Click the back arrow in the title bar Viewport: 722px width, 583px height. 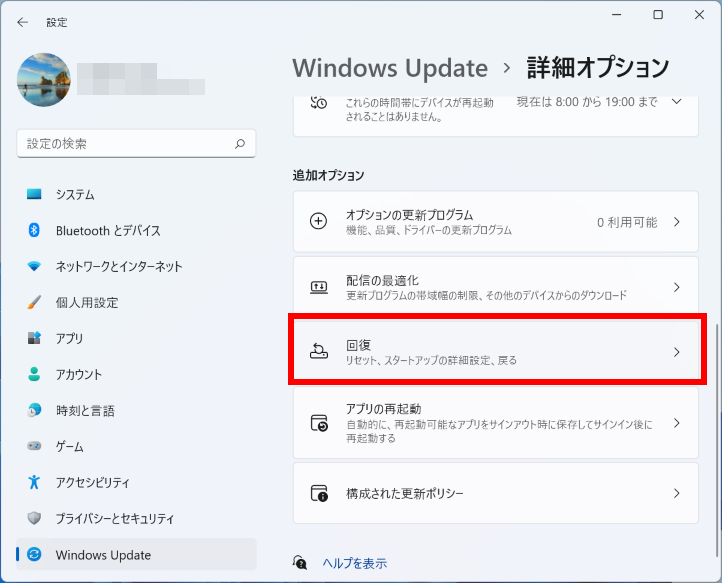(22, 22)
